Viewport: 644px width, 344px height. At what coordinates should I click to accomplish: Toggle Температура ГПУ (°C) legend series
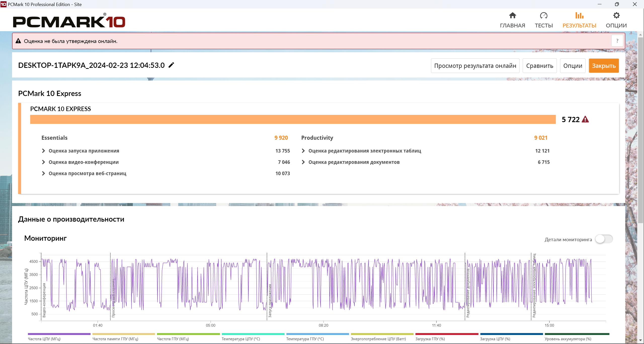point(317,337)
